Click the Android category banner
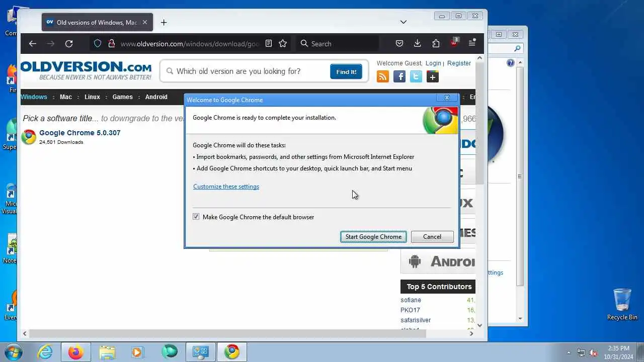644x362 pixels. click(438, 261)
